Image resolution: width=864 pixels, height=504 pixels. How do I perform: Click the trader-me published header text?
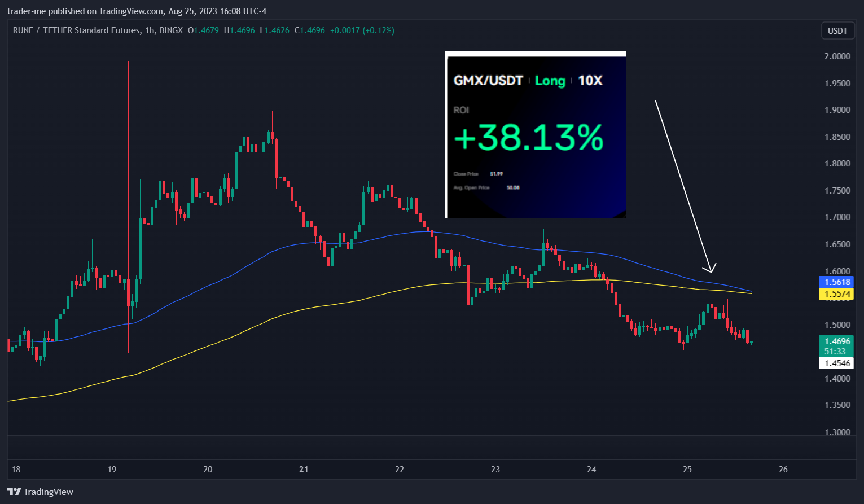point(137,11)
